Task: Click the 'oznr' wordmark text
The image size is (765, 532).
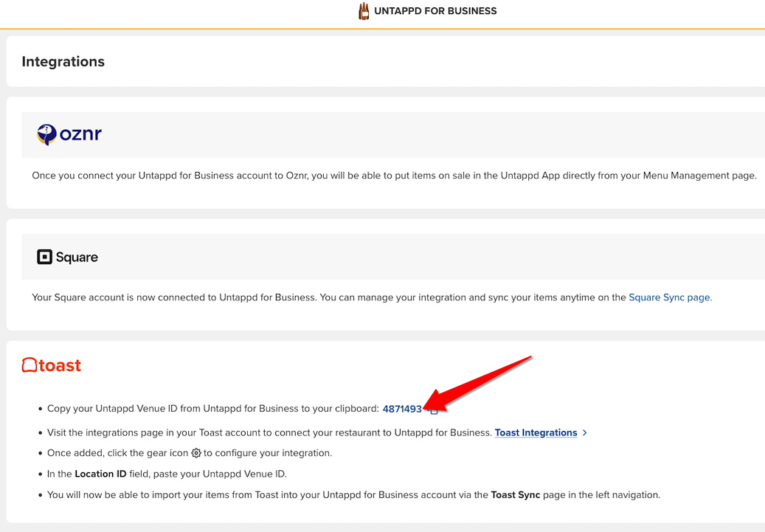Action: 80,134
